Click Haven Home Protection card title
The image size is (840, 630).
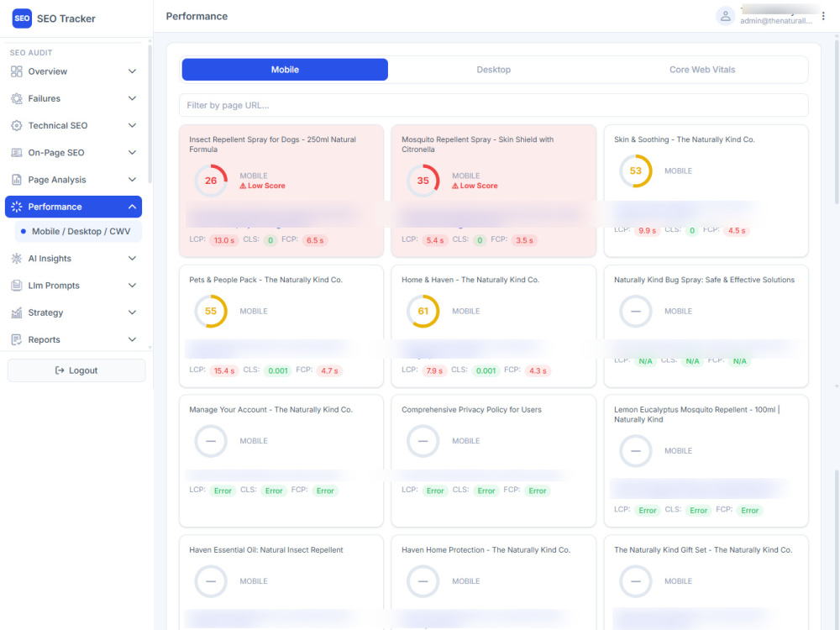pos(486,549)
